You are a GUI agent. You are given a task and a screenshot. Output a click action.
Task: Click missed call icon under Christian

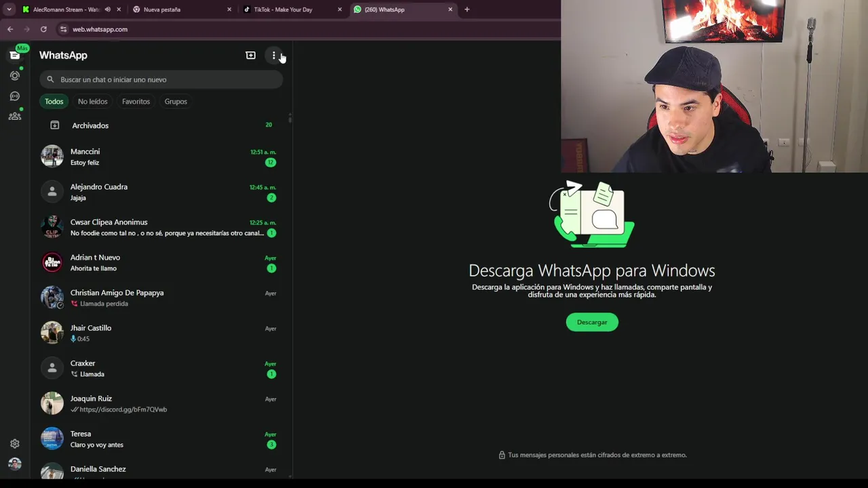(x=74, y=304)
